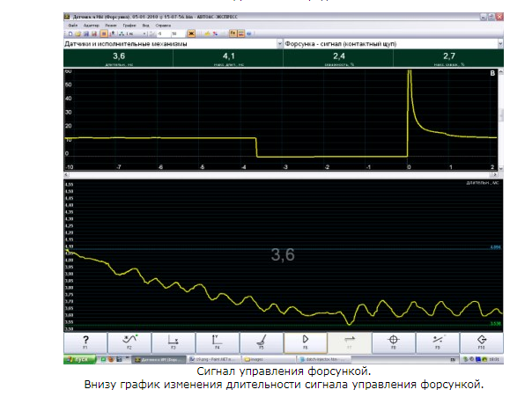The width and height of the screenshot is (532, 397).
Task: Open the 'Адаптер' menu
Action: tap(91, 26)
